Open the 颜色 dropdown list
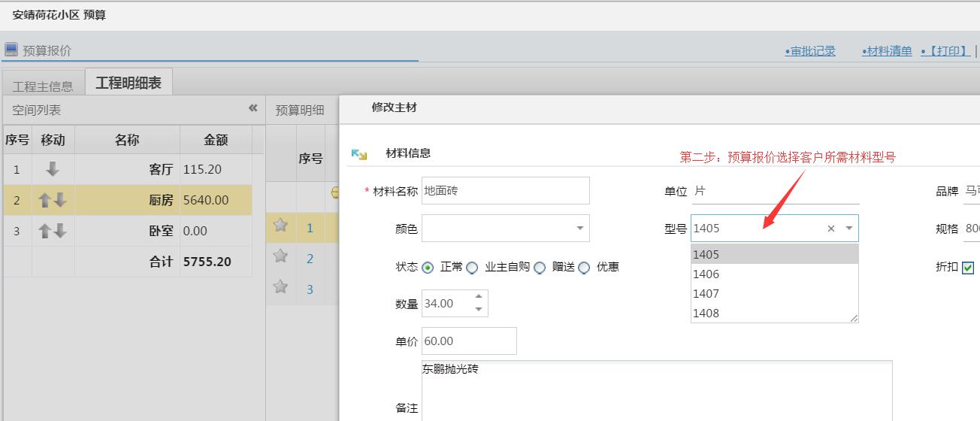 pyautogui.click(x=579, y=229)
